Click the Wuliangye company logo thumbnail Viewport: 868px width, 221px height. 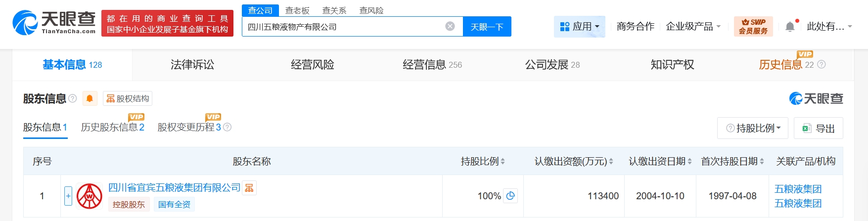pos(90,196)
